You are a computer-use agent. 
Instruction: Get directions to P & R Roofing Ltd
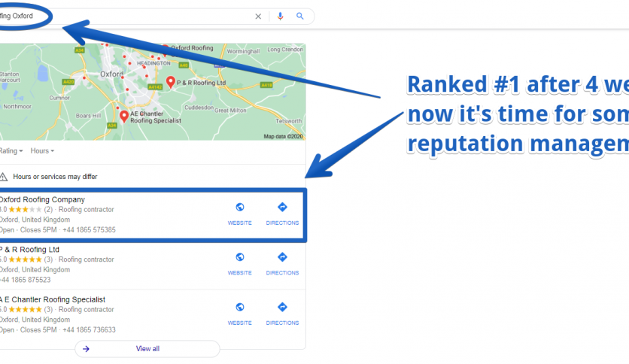pyautogui.click(x=282, y=257)
